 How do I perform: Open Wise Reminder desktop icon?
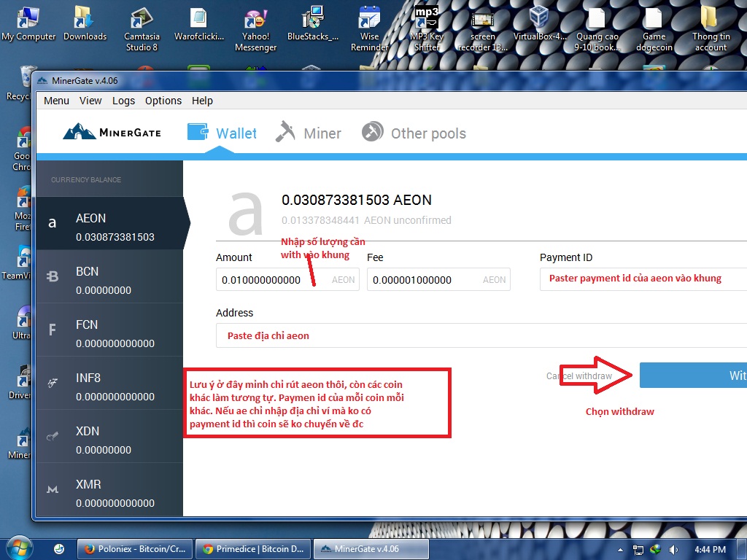369,28
